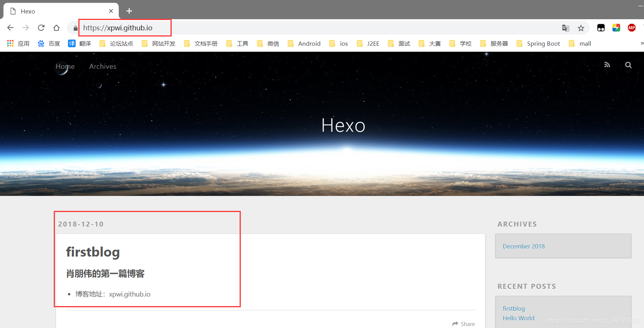Open the black two-eyed extension icon

tap(601, 28)
